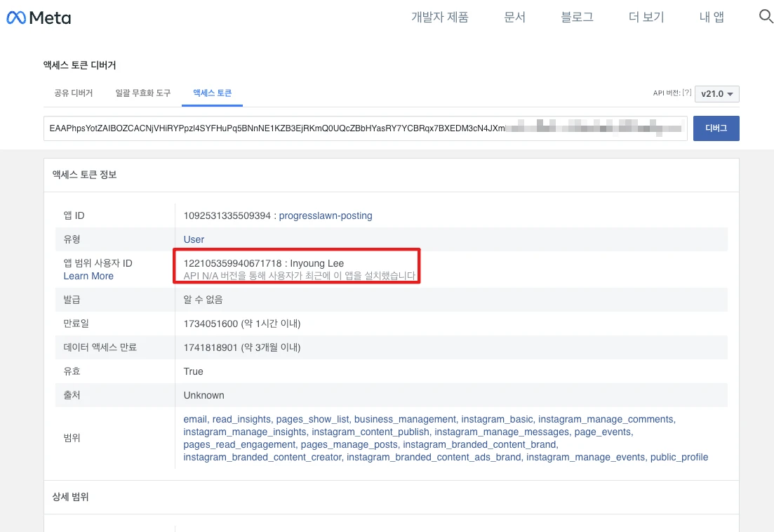Open the instagram_manage_events scope link
The height and width of the screenshot is (532, 774).
(586, 458)
